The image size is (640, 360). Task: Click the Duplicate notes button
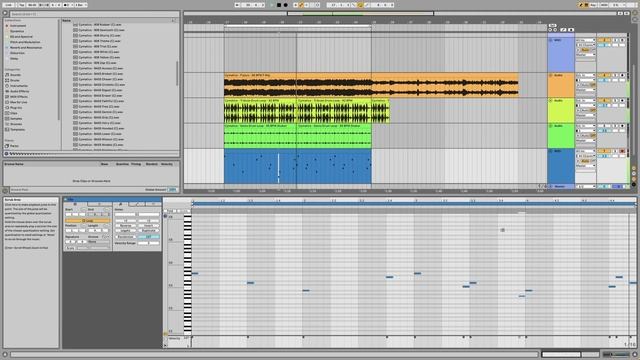[x=149, y=231]
